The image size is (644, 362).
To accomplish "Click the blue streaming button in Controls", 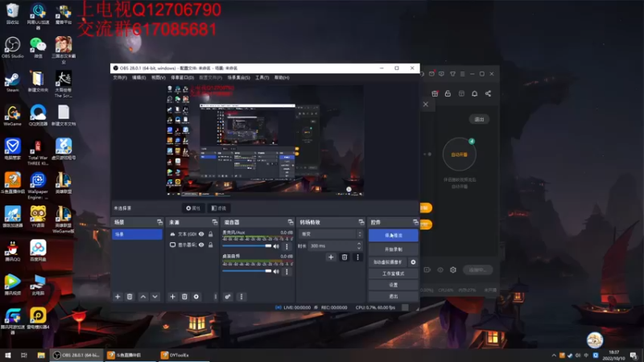I will [393, 235].
